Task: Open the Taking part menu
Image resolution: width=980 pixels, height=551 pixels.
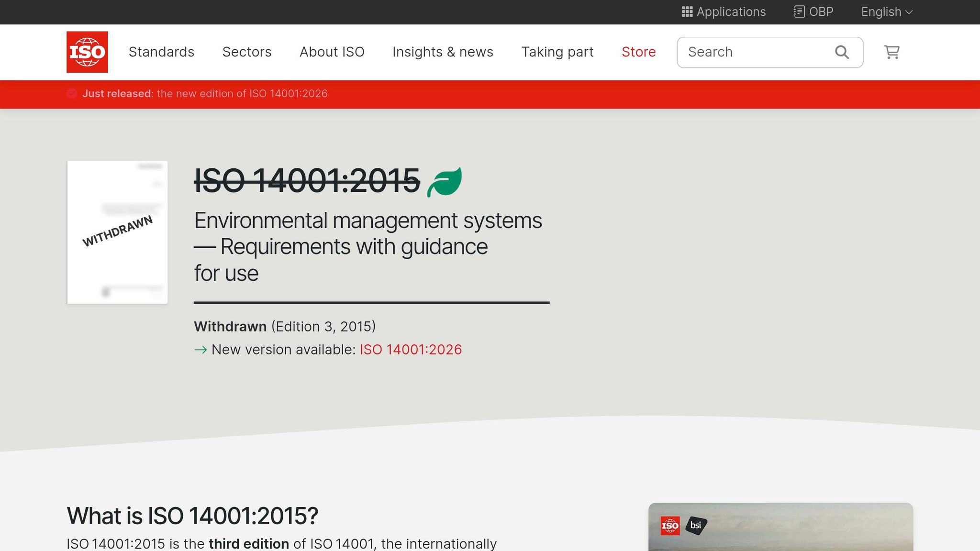Action: click(x=557, y=52)
